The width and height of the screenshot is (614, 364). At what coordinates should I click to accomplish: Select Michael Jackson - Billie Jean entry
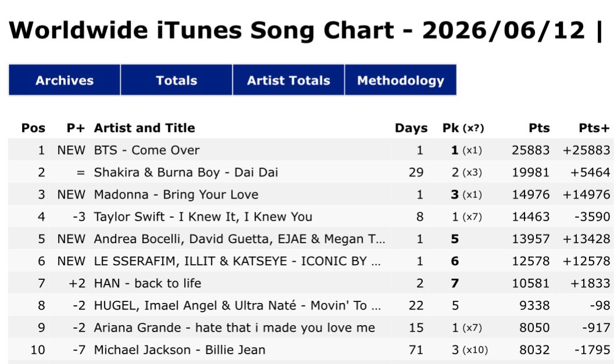[x=311, y=349]
